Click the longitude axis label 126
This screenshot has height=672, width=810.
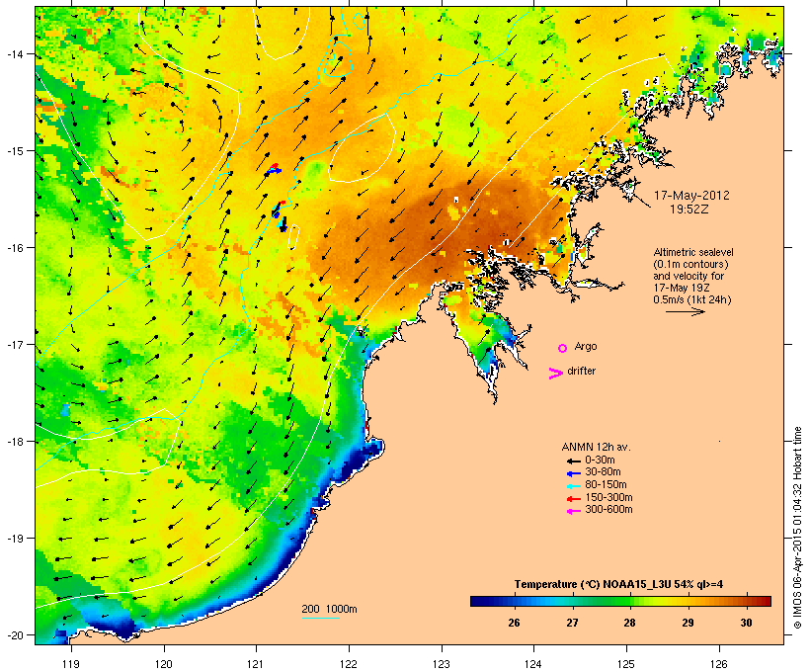click(718, 664)
